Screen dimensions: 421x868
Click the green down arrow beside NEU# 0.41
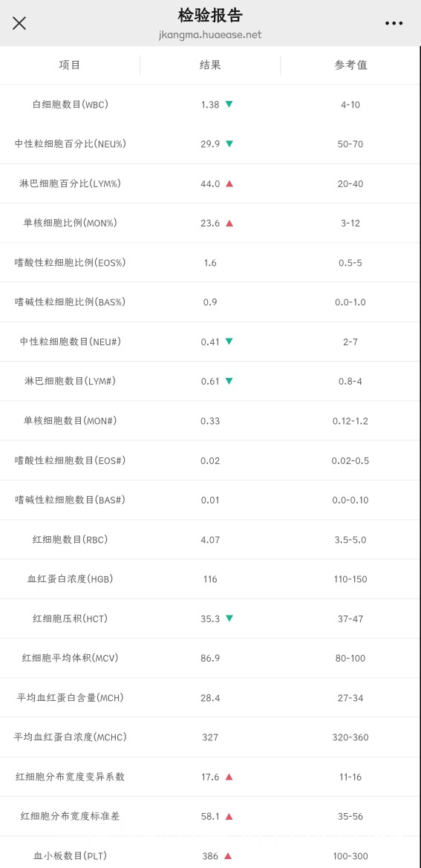(x=229, y=342)
